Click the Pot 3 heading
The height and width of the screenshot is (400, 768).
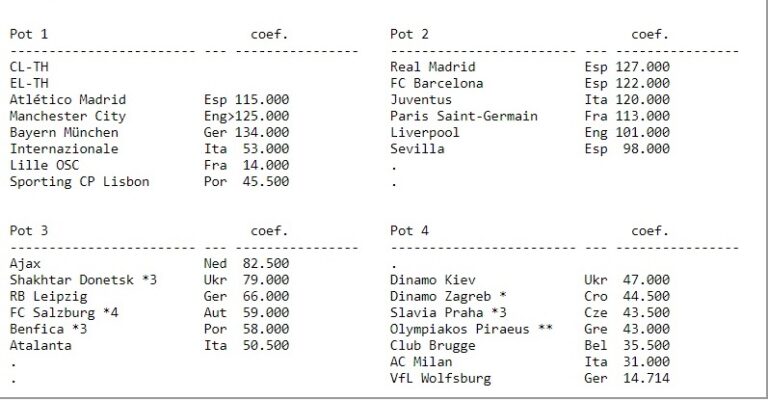[29, 230]
